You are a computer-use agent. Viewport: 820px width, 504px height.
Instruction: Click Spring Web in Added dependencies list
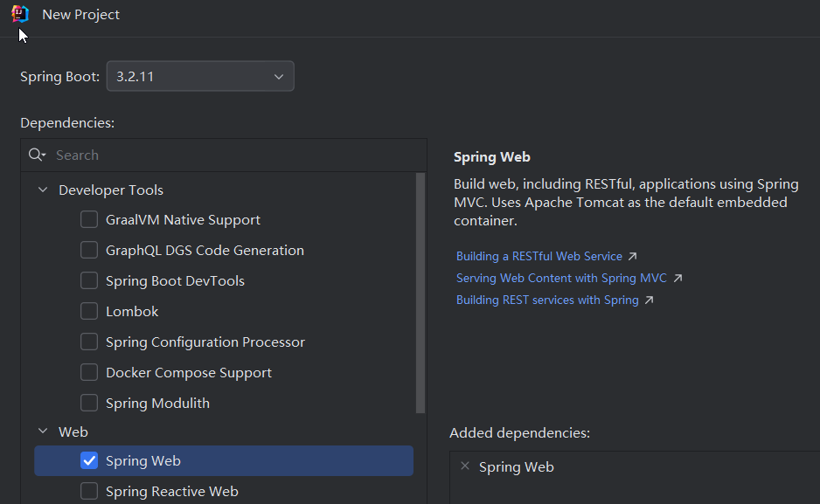516,467
